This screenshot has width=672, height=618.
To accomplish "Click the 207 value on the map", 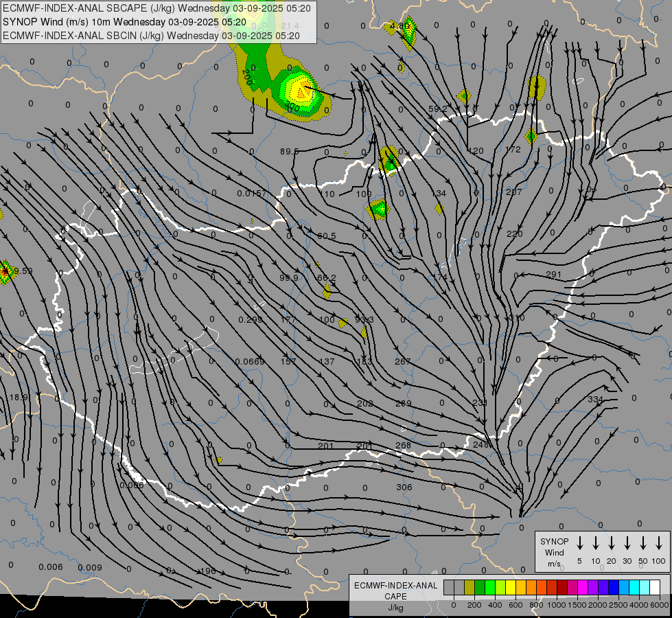I will click(x=513, y=192).
